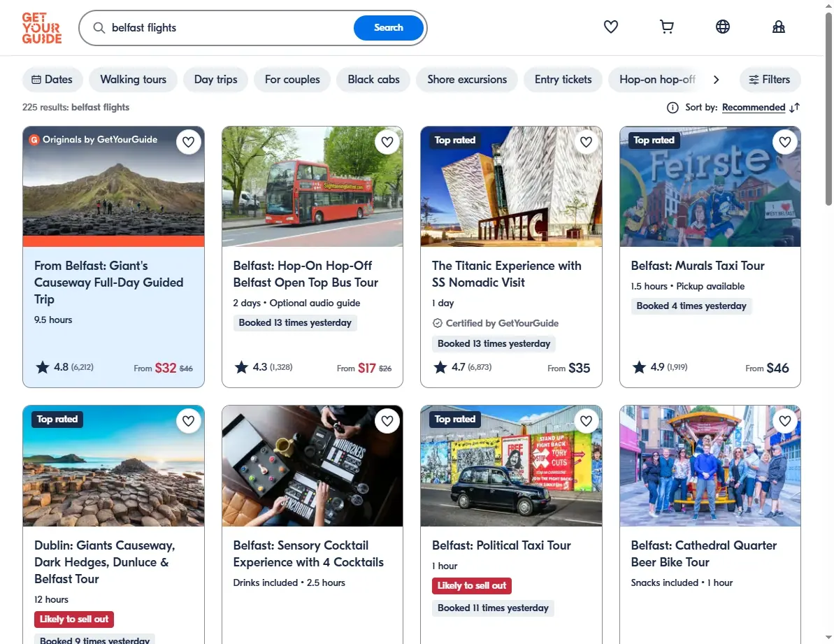Open Belfast: Political Taxi Tour title
This screenshot has width=834, height=644.
pos(501,545)
